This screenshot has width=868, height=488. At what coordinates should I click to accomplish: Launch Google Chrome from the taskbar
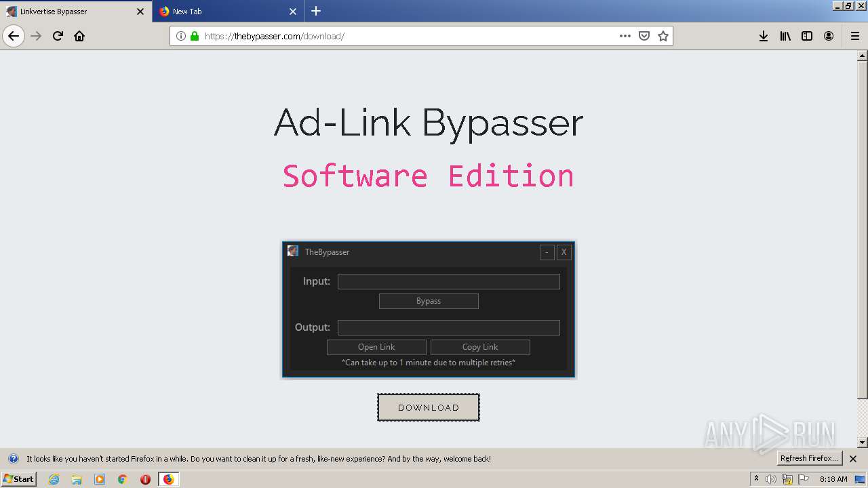tap(123, 479)
